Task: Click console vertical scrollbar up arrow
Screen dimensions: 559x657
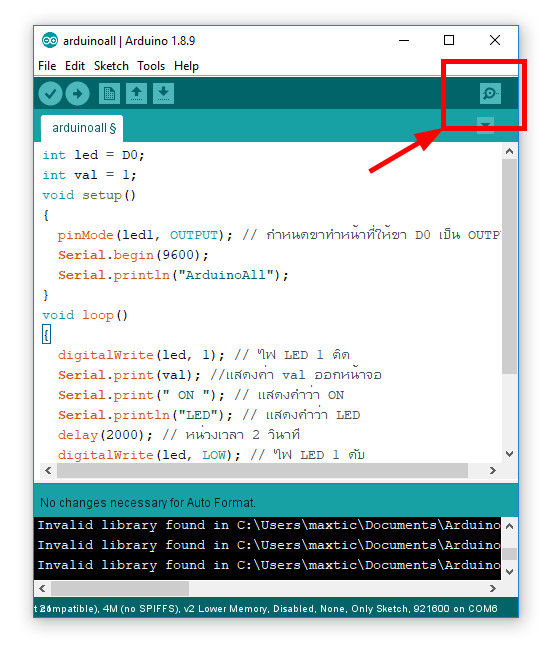Action: pos(510,526)
